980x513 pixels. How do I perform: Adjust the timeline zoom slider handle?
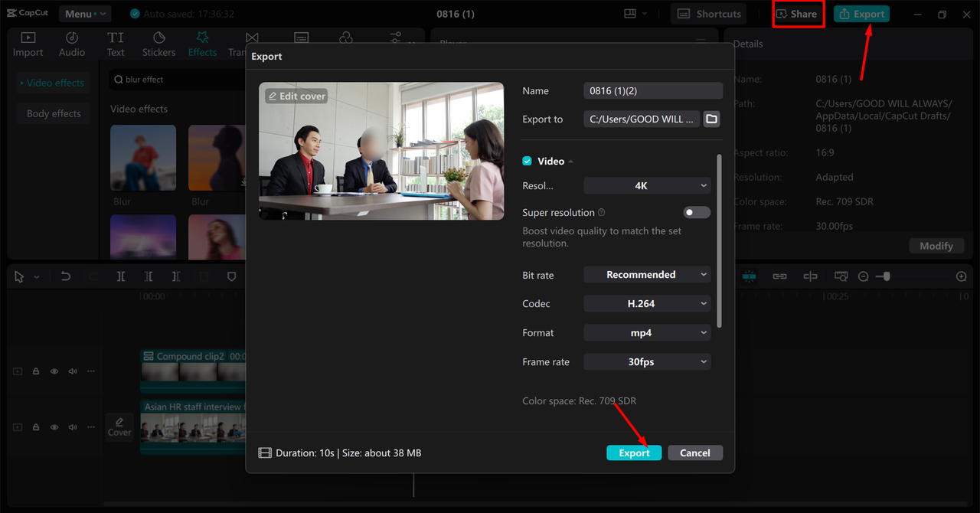[x=887, y=276]
